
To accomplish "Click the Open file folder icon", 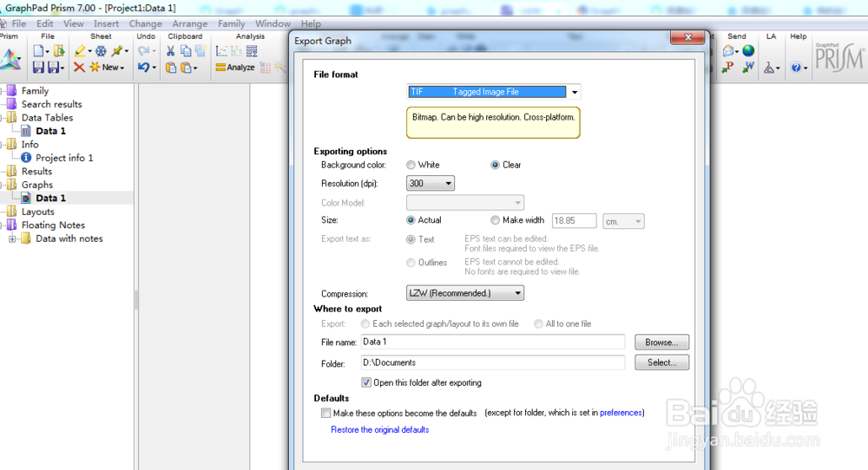I will click(59, 51).
